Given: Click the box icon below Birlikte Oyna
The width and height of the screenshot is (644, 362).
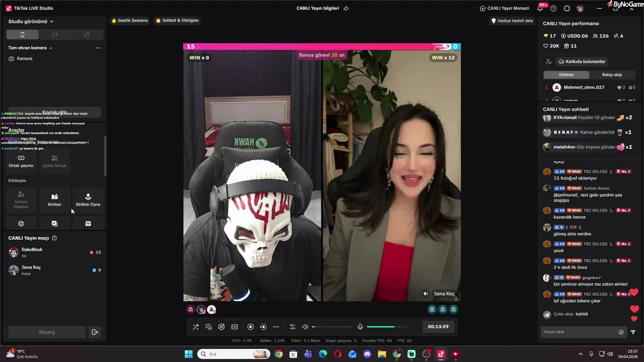Looking at the screenshot, I should (88, 224).
